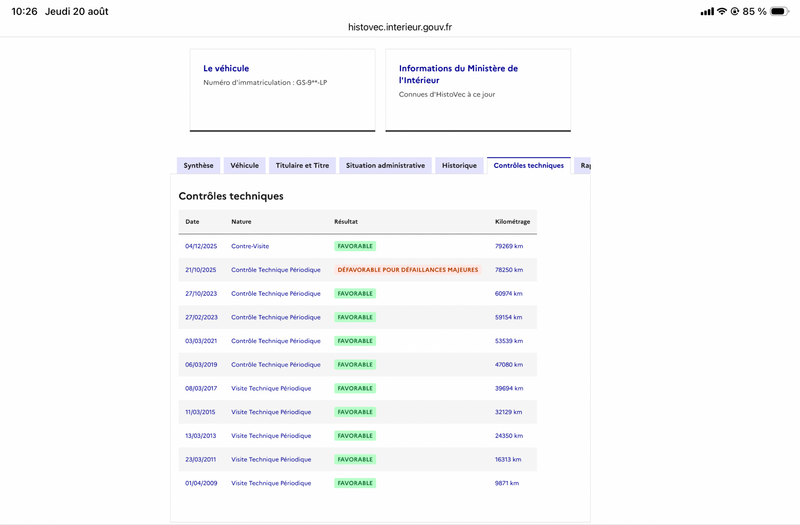Screen dimensions: 800x525
Task: Click the Kilométrage column header
Action: 512,221
